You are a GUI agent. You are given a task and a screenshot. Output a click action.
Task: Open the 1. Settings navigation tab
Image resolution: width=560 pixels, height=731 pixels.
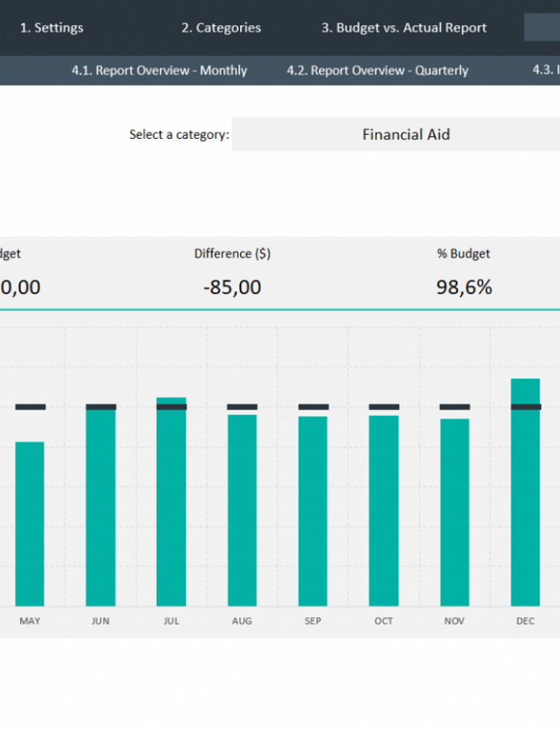pyautogui.click(x=51, y=28)
